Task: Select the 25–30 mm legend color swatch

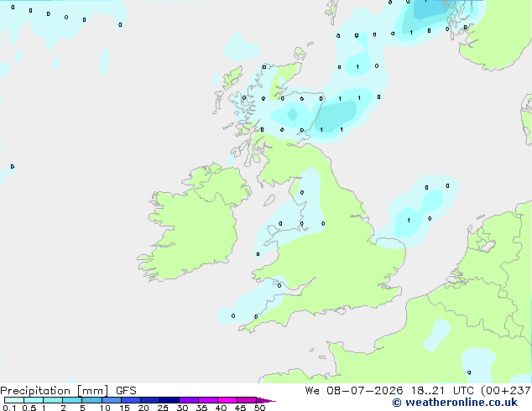Action: pos(169,400)
